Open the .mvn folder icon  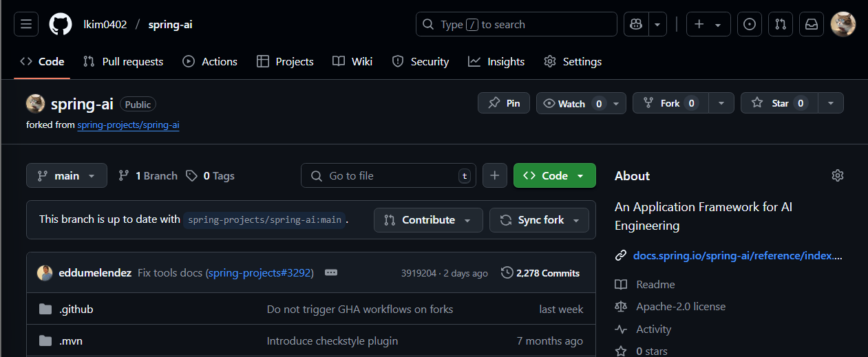(x=45, y=340)
